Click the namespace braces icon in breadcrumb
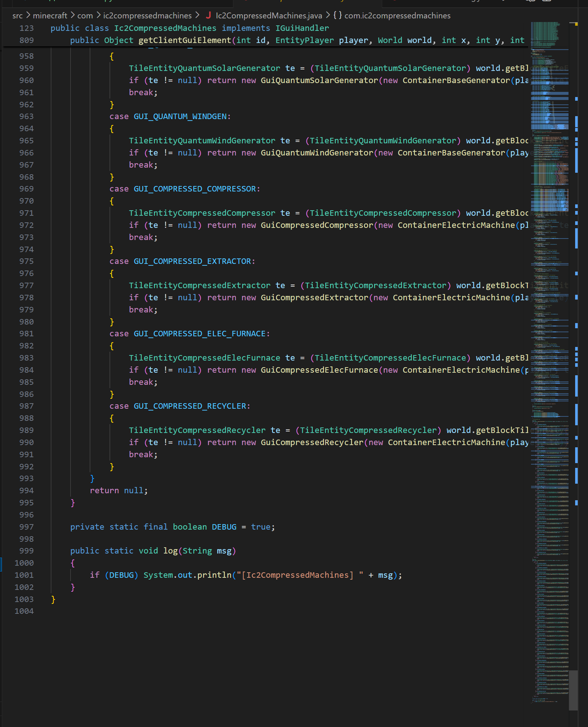Image resolution: width=588 pixels, height=727 pixels. pyautogui.click(x=338, y=15)
